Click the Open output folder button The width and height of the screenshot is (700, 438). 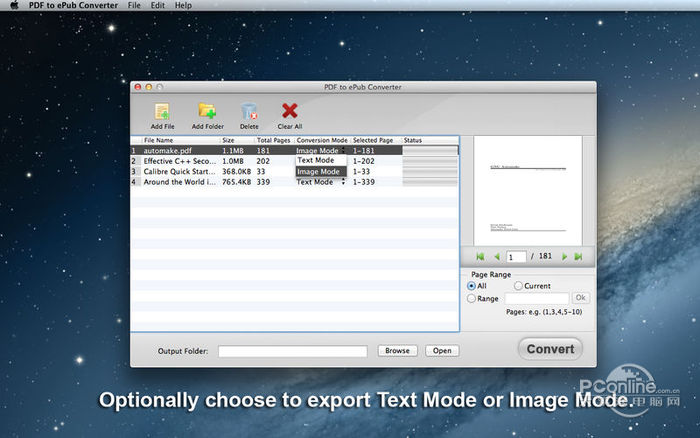click(442, 350)
